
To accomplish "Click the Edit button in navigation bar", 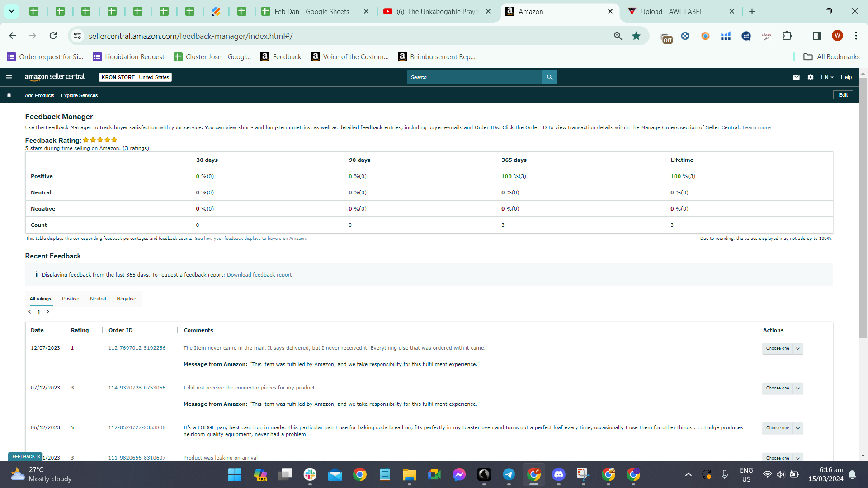I will (x=843, y=95).
